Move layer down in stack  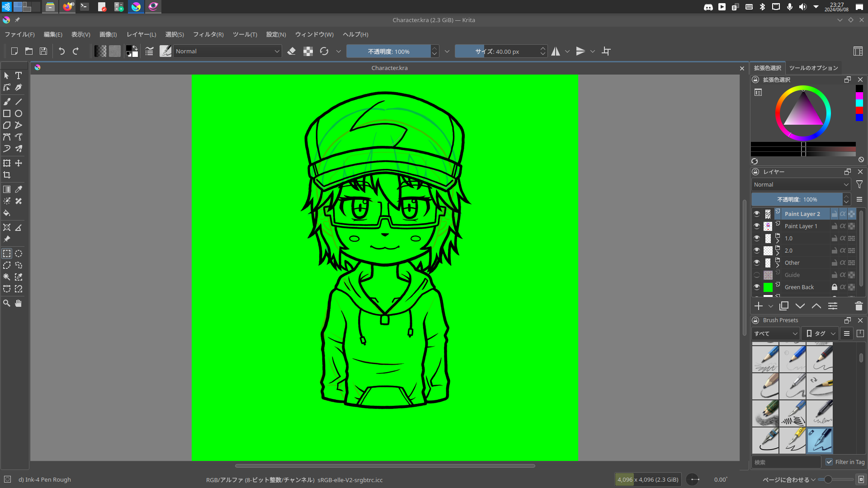800,306
